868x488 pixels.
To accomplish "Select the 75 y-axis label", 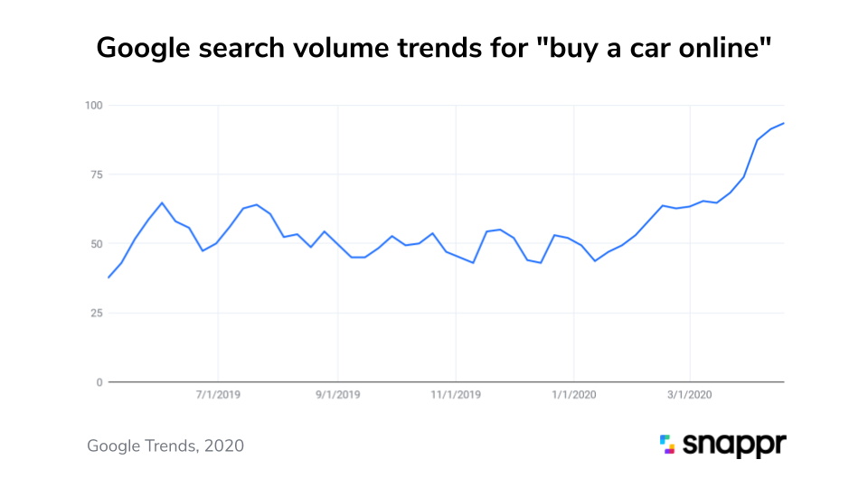I will tap(95, 174).
